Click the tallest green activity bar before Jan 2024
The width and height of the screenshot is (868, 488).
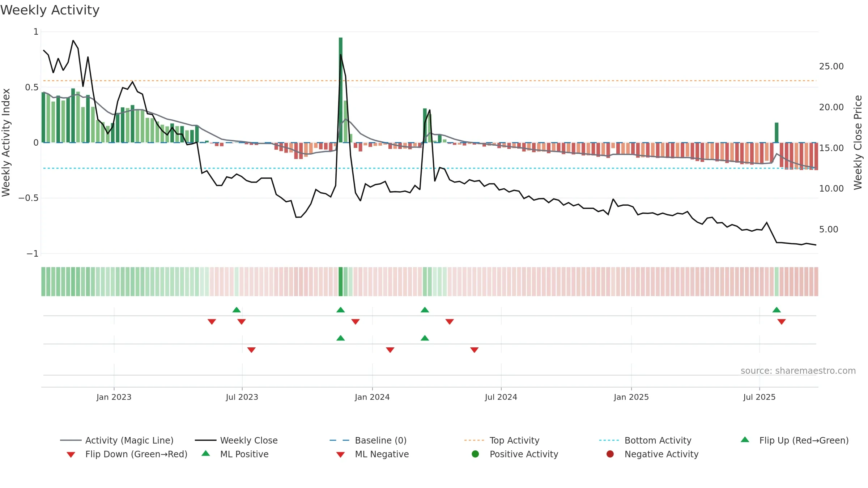(x=341, y=90)
